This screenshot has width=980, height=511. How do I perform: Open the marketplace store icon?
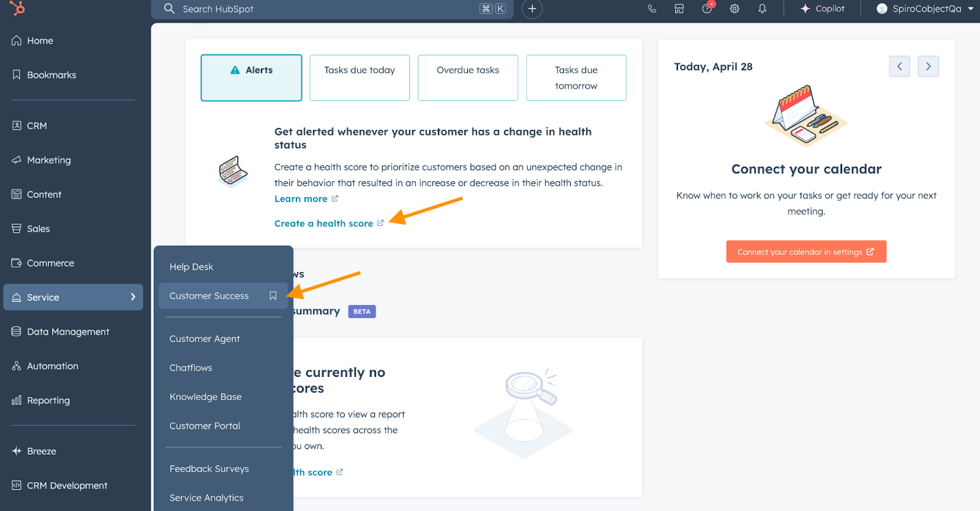[679, 9]
